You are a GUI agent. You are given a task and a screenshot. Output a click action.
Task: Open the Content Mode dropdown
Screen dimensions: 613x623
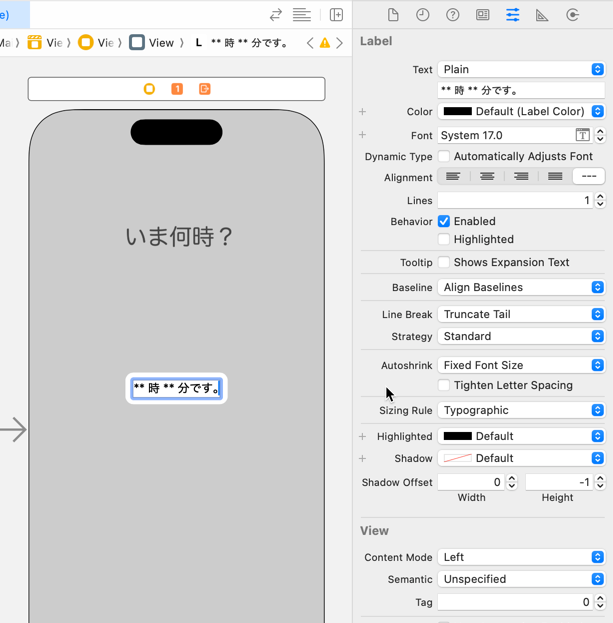521,557
